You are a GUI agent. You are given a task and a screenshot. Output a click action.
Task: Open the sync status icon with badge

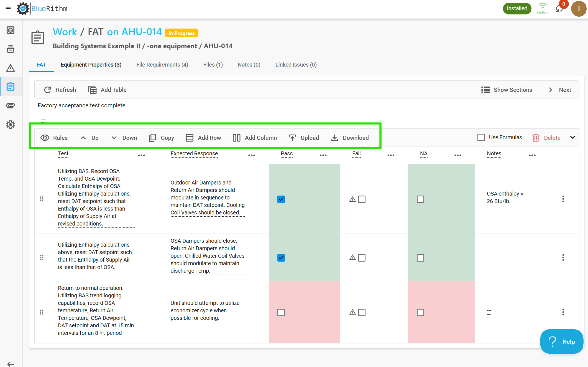tap(560, 9)
